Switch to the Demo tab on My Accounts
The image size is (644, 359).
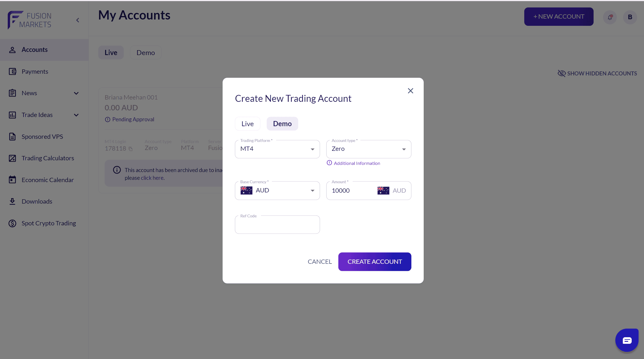point(146,52)
